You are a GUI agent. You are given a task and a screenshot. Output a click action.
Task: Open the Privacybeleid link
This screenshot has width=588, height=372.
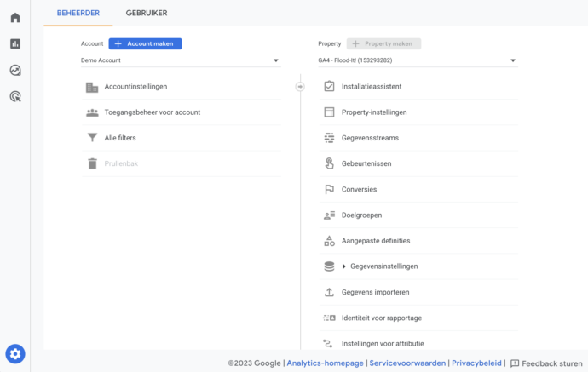[x=477, y=363]
